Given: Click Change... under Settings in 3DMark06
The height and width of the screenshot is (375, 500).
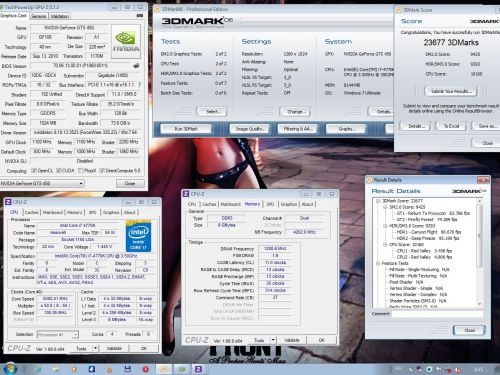Looking at the screenshot, I should (x=295, y=112).
